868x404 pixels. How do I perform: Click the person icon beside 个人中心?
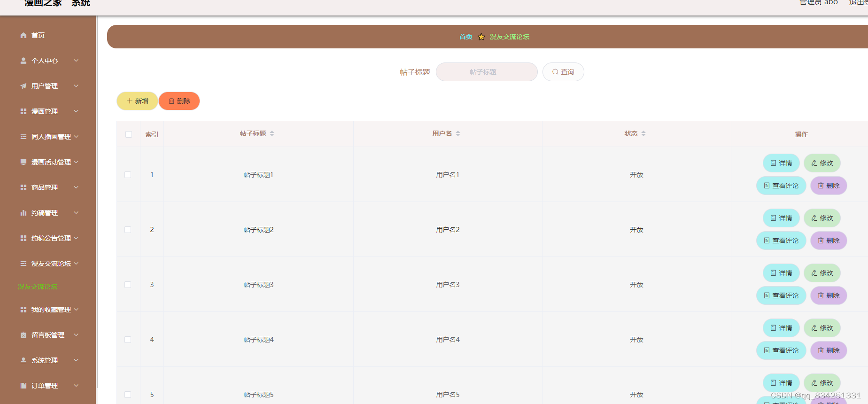(x=23, y=61)
